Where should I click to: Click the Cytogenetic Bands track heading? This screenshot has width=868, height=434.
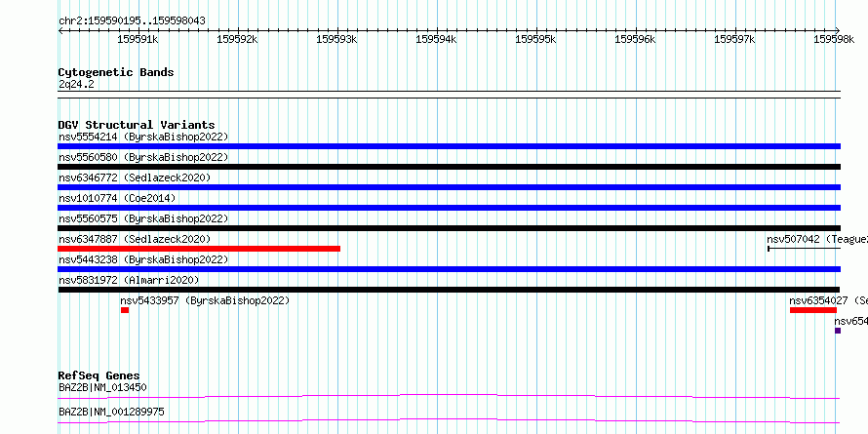click(116, 72)
